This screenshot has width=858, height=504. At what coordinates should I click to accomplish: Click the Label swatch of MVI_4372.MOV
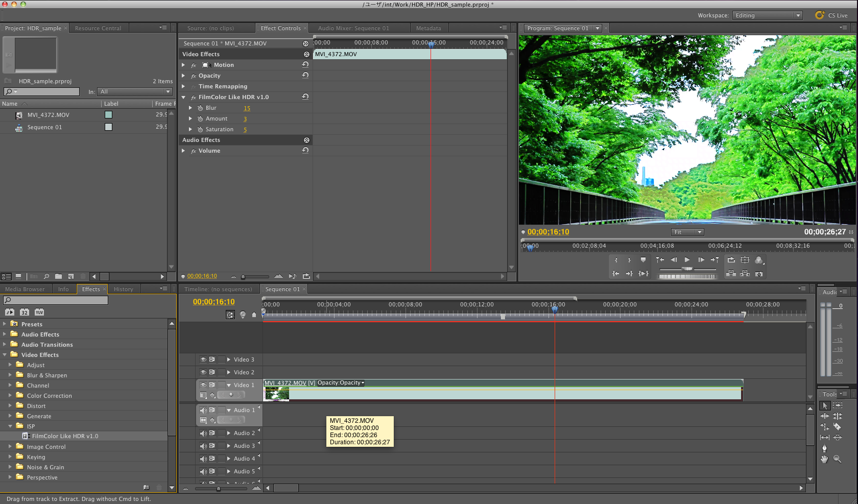click(108, 114)
